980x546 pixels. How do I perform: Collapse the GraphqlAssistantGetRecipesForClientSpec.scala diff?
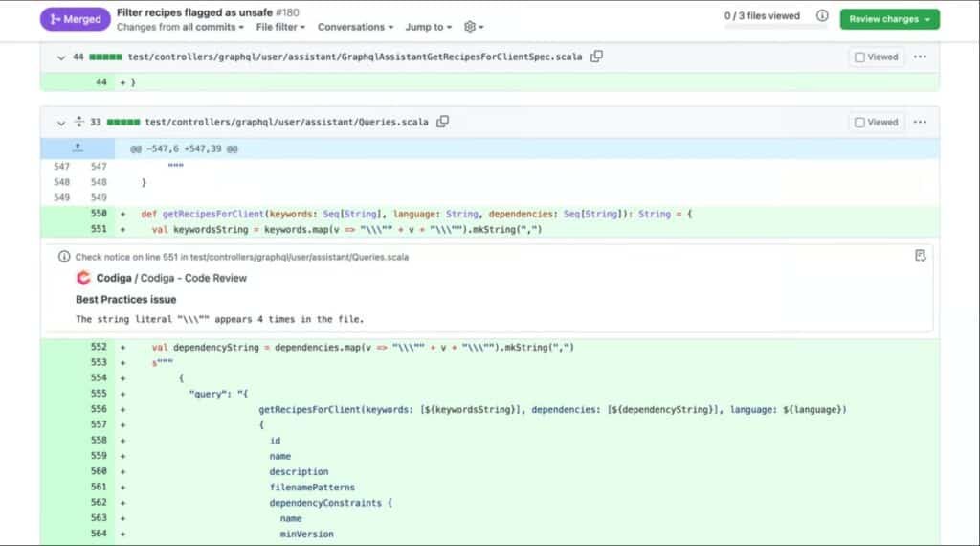61,57
